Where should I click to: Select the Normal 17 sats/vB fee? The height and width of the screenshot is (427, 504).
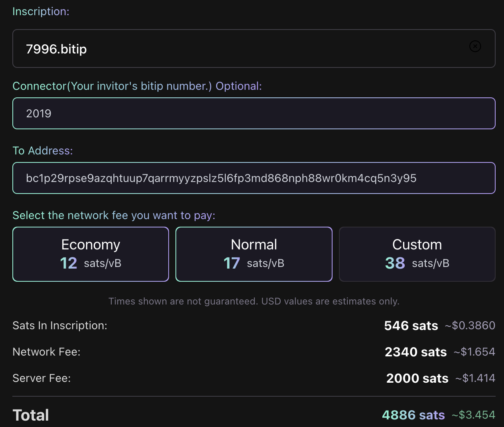coord(254,254)
